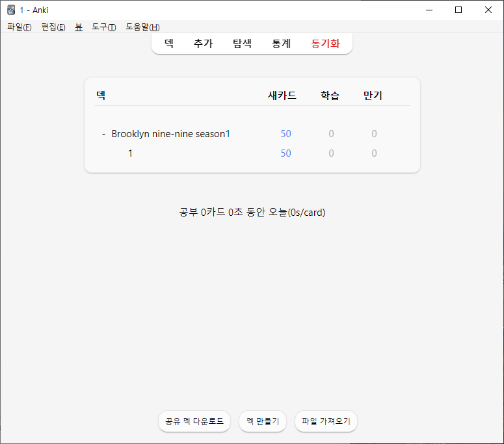Minimize the Anki window

[429, 10]
